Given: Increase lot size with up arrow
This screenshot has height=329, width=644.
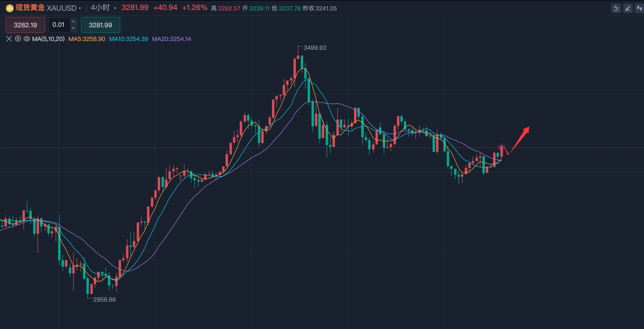Looking at the screenshot, I should click(73, 21).
